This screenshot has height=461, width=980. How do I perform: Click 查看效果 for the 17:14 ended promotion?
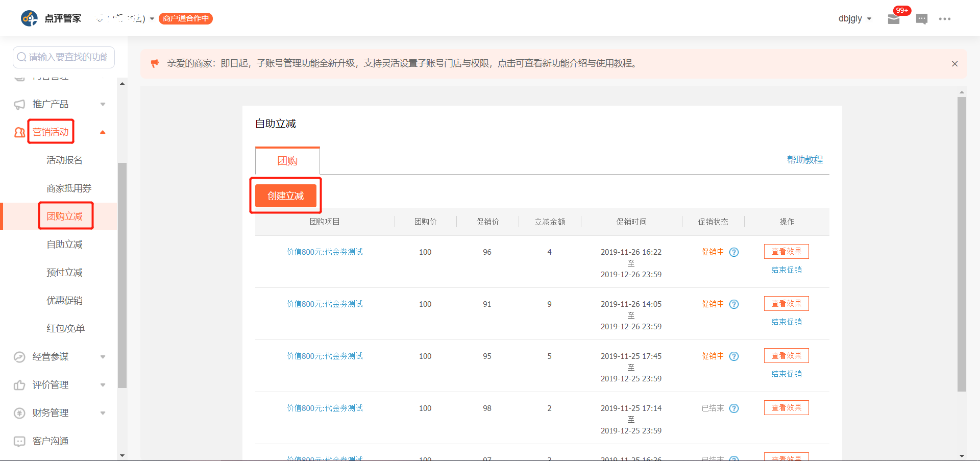(787, 408)
